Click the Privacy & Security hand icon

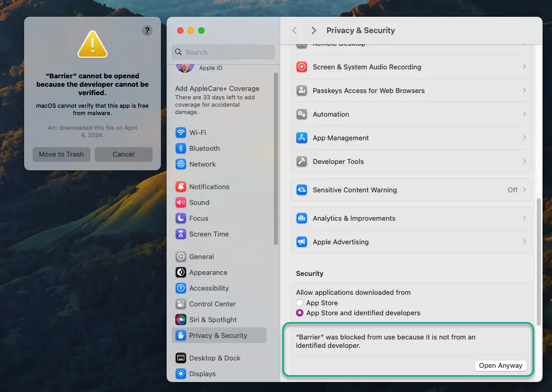(181, 335)
